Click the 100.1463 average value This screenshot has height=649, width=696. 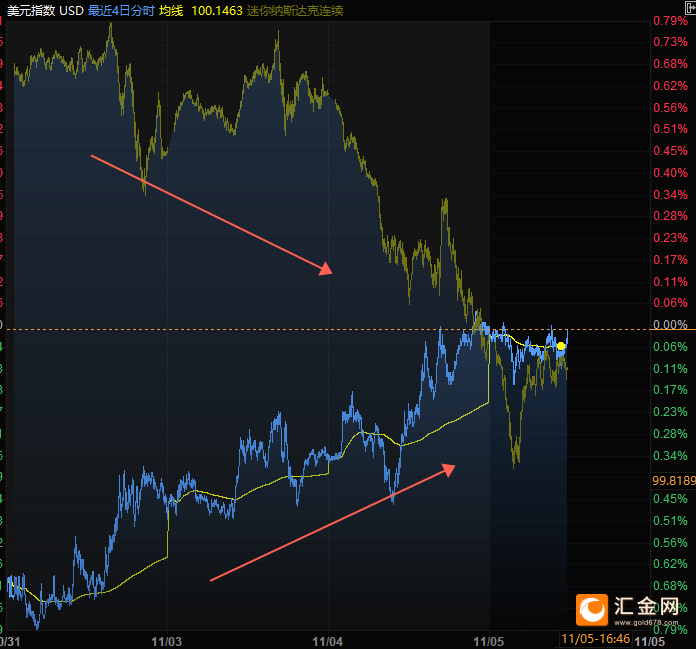point(217,11)
